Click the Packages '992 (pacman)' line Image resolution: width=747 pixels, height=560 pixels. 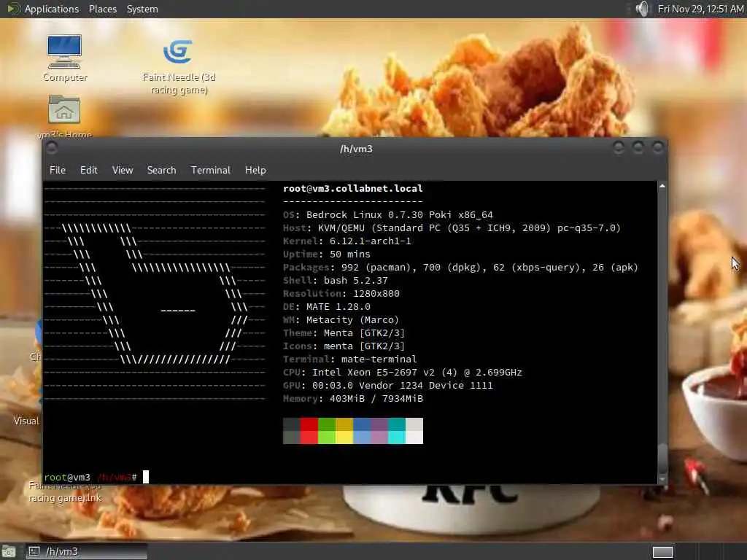460,268
